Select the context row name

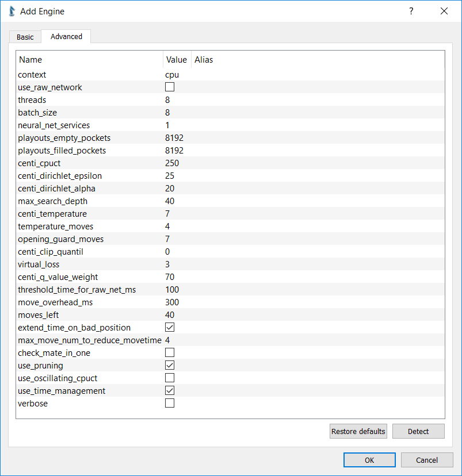(x=32, y=75)
